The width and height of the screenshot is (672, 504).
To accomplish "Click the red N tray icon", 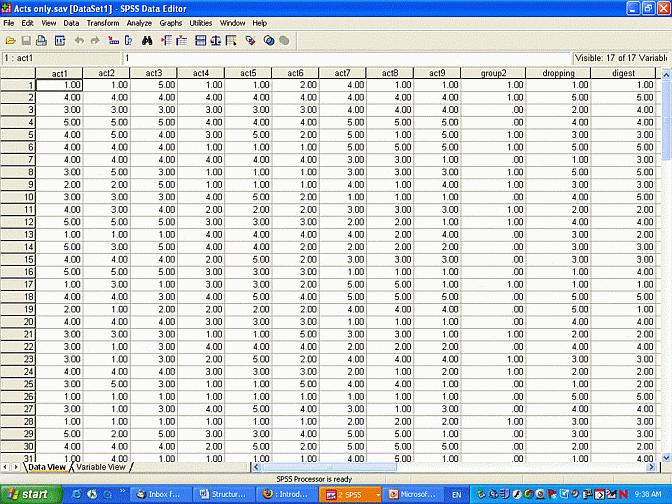I will pos(623,495).
